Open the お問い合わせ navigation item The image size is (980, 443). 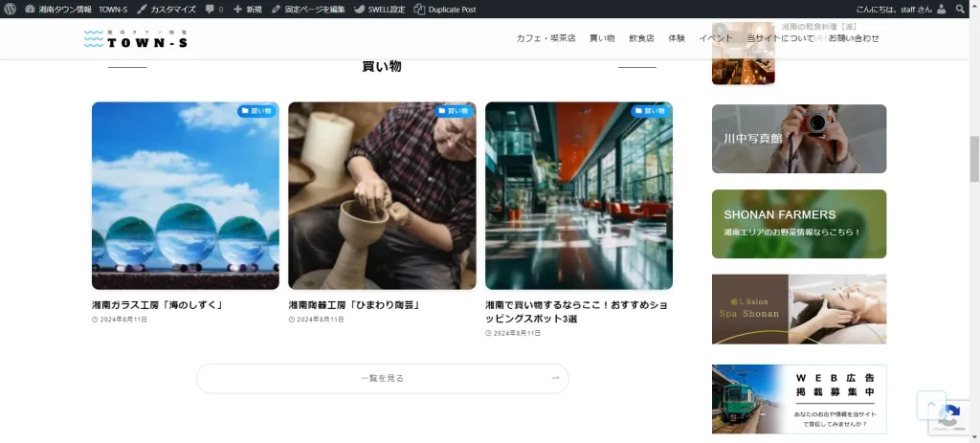[854, 38]
